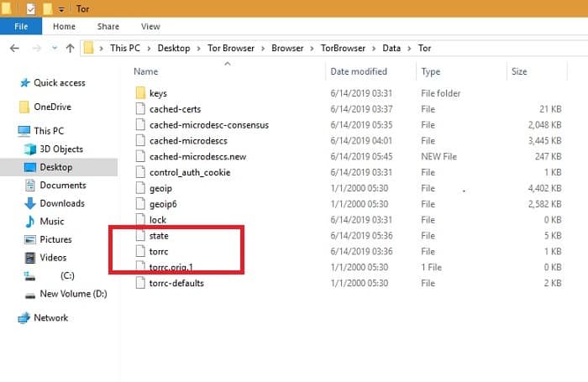Go up one folder level
Image resolution: width=588 pixels, height=382 pixels.
point(70,48)
